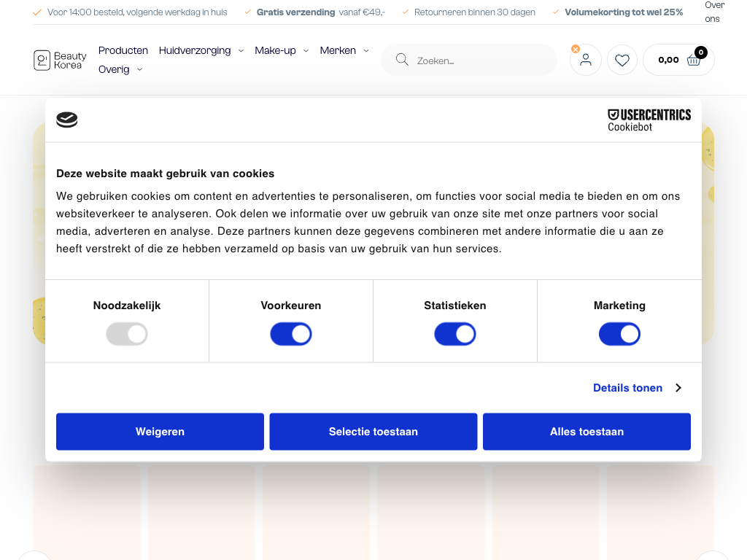Open the shopping basket icon
The width and height of the screenshot is (747, 560).
(693, 61)
